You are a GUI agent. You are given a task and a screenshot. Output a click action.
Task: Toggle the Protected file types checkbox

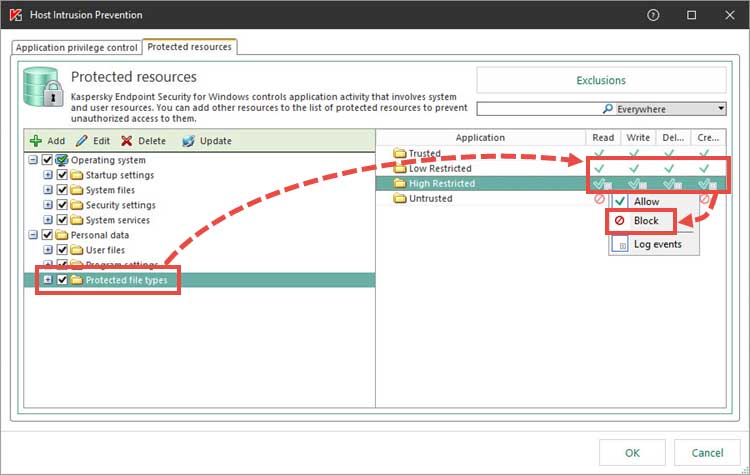[x=62, y=279]
